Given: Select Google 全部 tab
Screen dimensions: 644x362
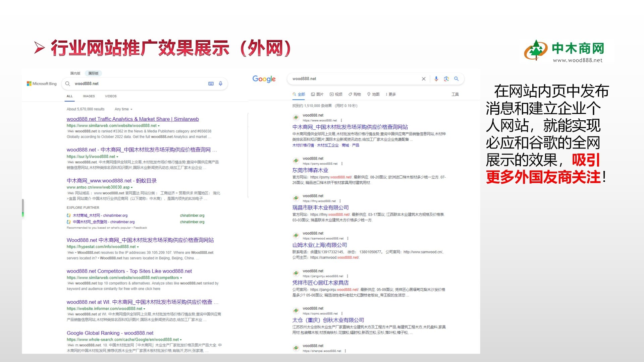Looking at the screenshot, I should [x=299, y=95].
